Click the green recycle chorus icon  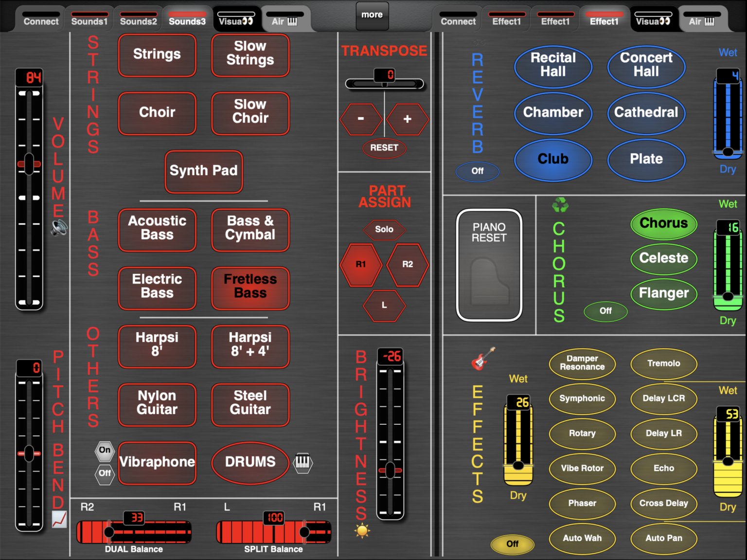(560, 204)
